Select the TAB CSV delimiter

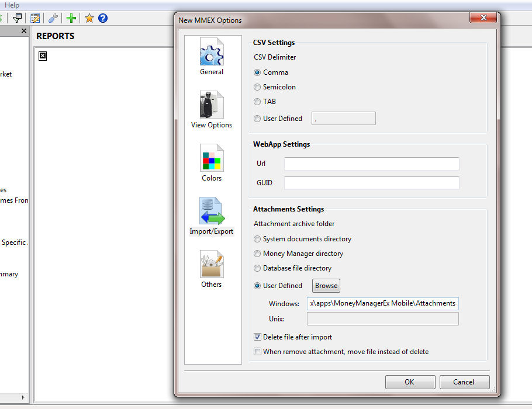click(x=265, y=102)
